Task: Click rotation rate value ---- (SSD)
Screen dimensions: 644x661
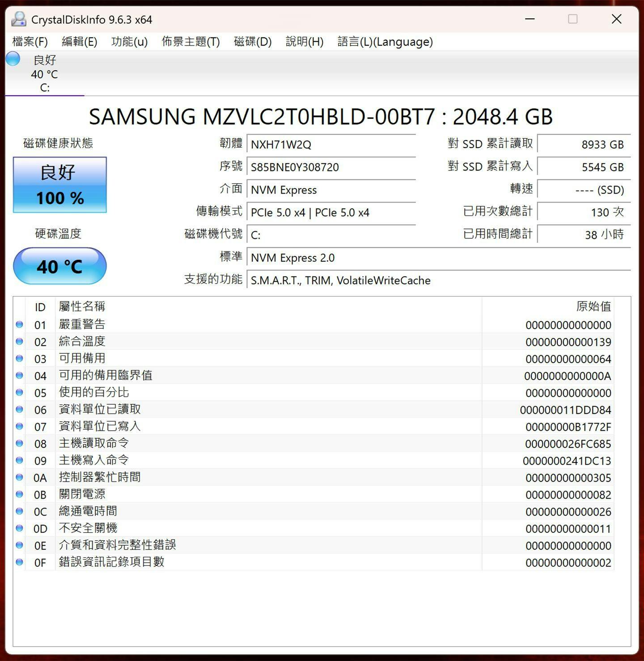Action: 584,190
